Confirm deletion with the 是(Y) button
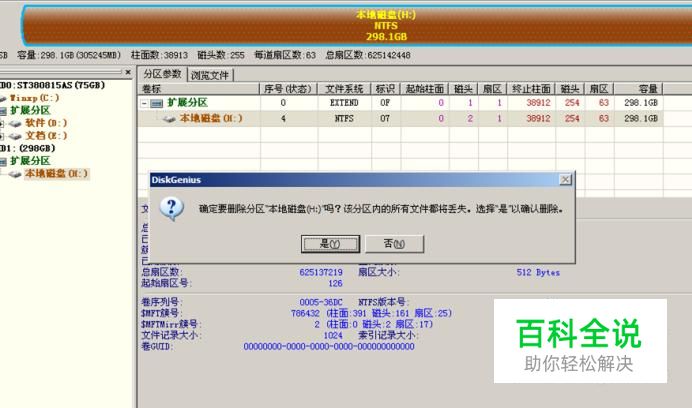 point(330,244)
